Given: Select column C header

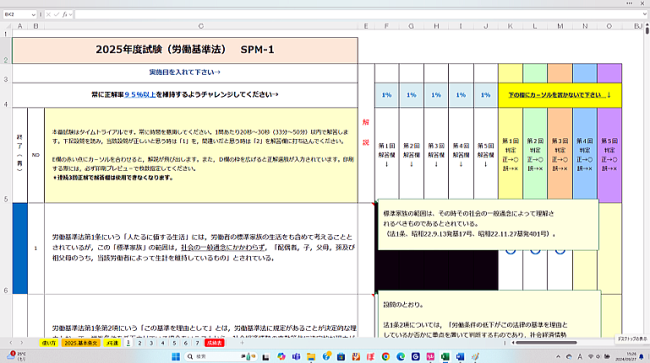Looking at the screenshot, I should pos(201,26).
